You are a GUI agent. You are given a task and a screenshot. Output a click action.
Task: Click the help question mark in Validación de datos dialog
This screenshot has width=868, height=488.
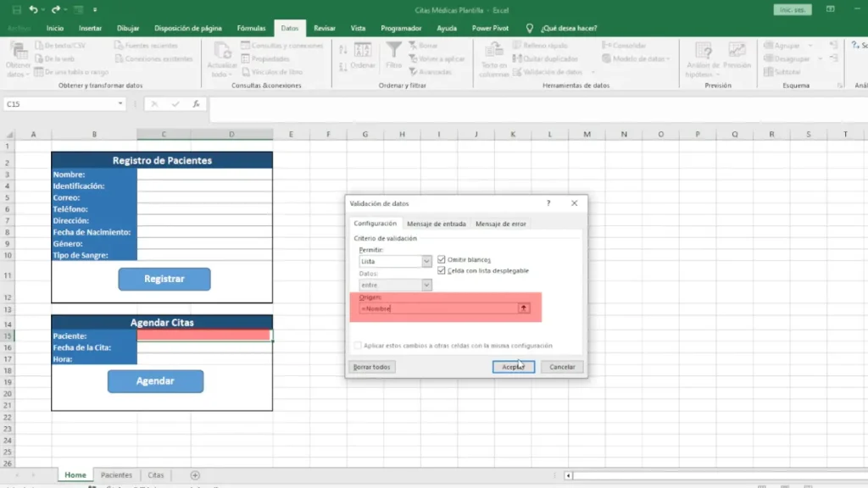click(548, 203)
